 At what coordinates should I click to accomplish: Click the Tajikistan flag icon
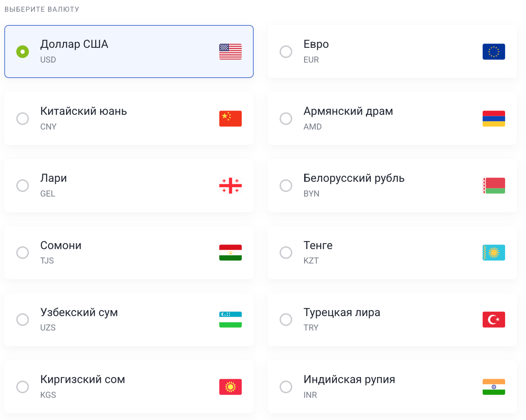click(x=230, y=252)
